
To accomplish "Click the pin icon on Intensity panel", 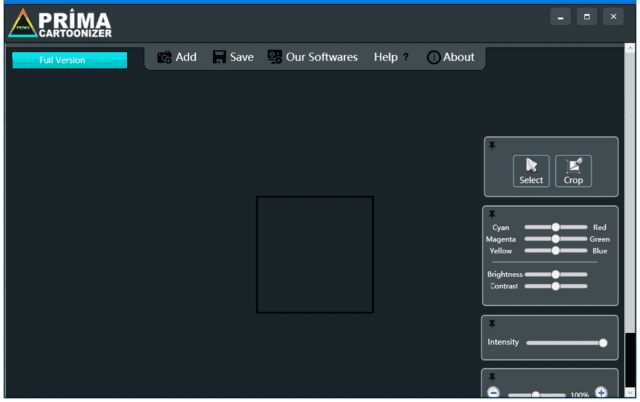I will (492, 324).
